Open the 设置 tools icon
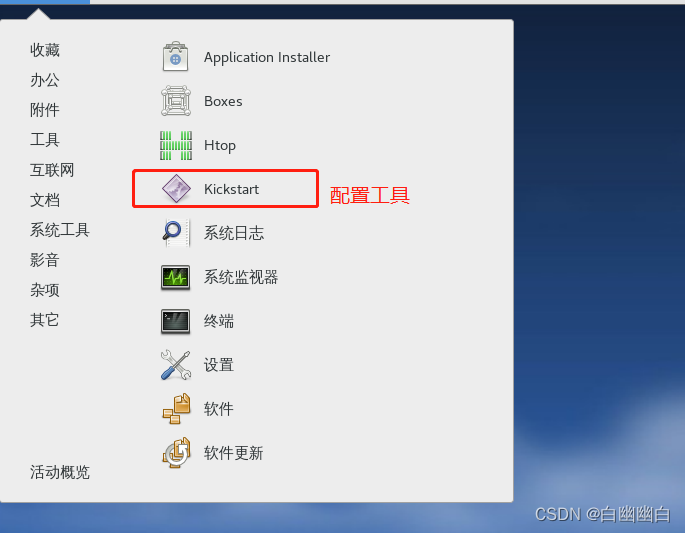The width and height of the screenshot is (685, 533). pyautogui.click(x=176, y=365)
